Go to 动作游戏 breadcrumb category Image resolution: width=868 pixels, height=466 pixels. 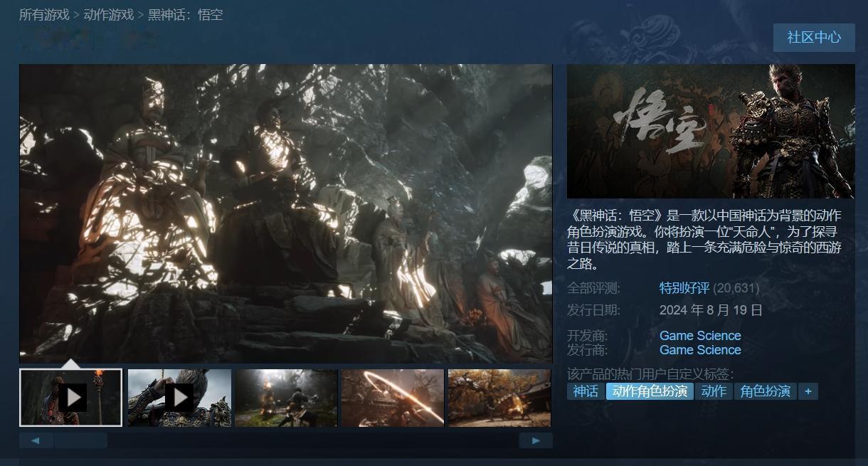(x=108, y=15)
